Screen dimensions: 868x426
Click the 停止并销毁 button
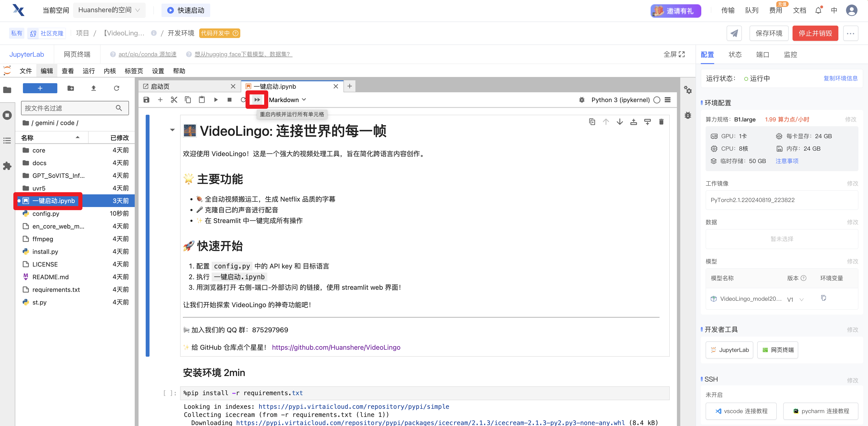[815, 33]
